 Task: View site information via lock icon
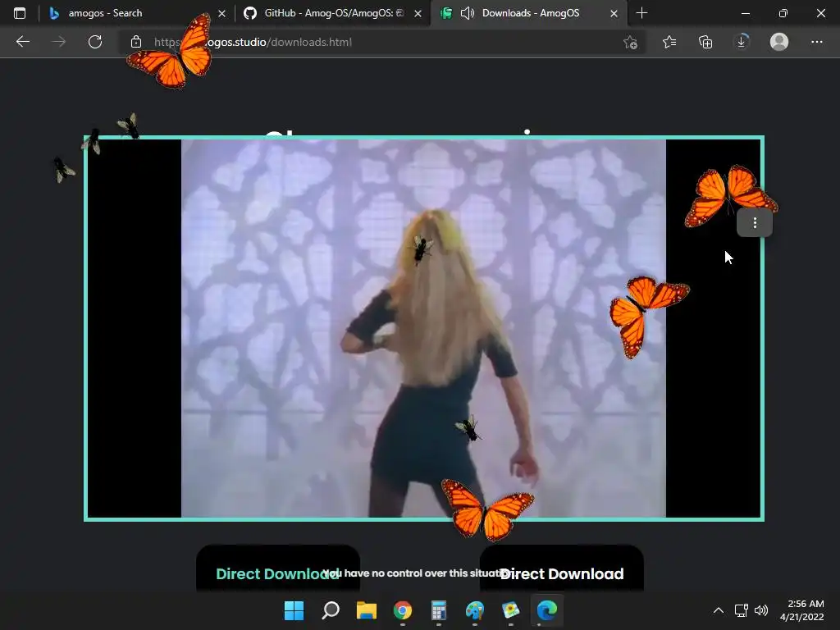pyautogui.click(x=136, y=42)
